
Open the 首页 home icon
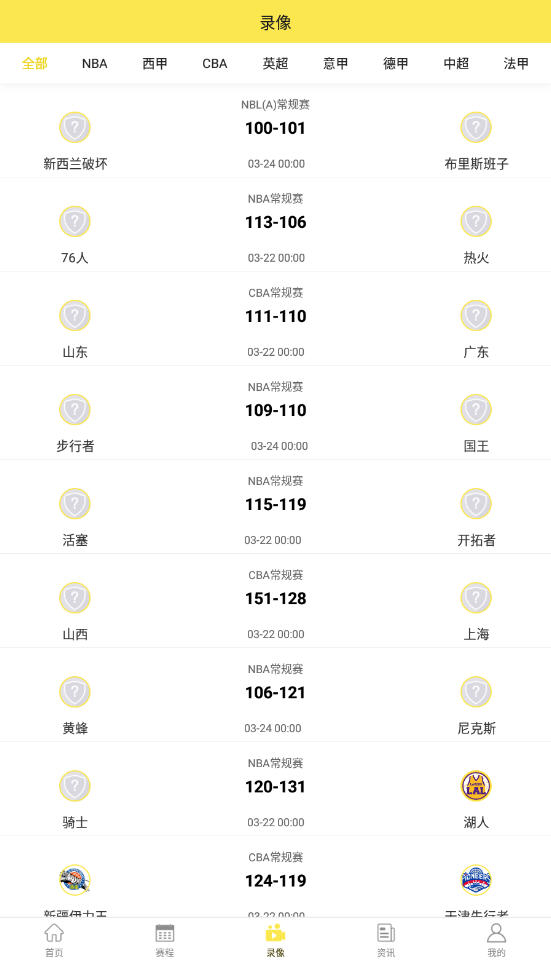coord(54,933)
